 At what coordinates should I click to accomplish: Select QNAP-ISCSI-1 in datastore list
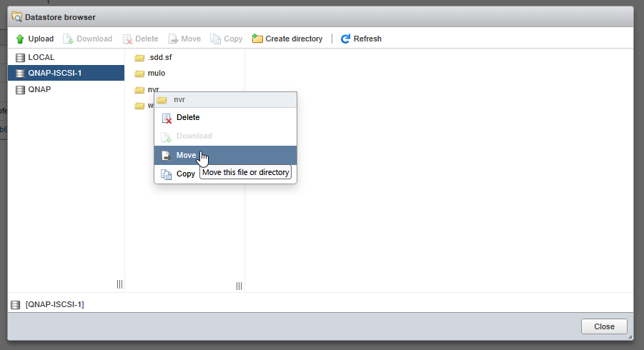point(56,73)
